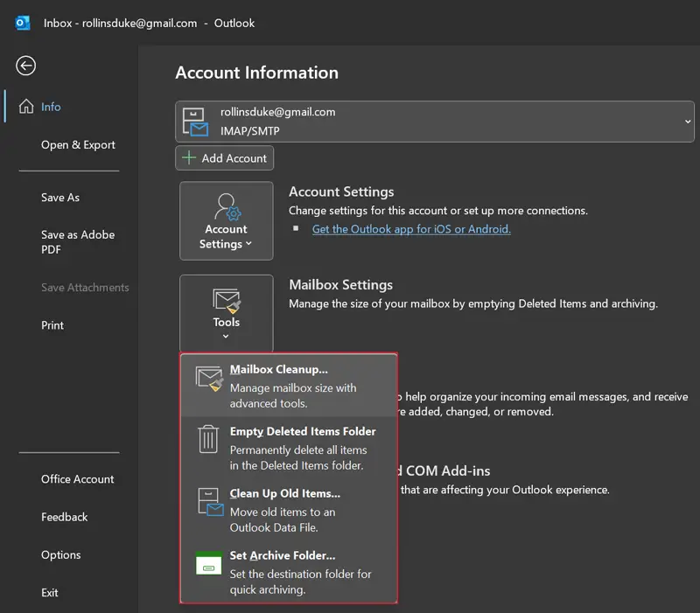Image resolution: width=700 pixels, height=613 pixels.
Task: Click the Info home icon in sidebar
Action: click(26, 107)
